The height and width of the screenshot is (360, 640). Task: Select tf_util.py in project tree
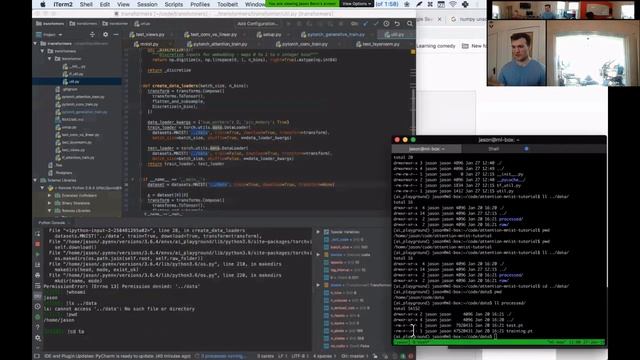(76, 74)
